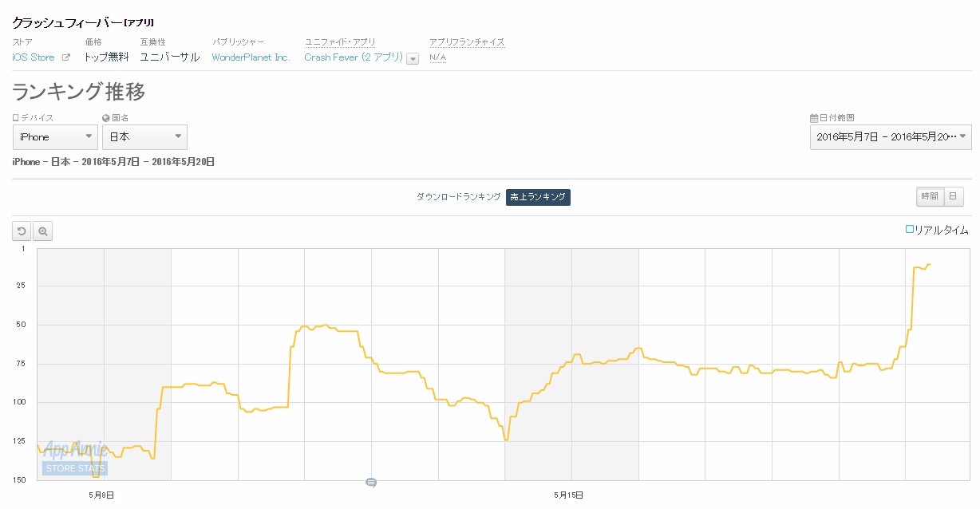Open the Crash Fever (2 アプリ) link
The width and height of the screenshot is (980, 509).
354,57
